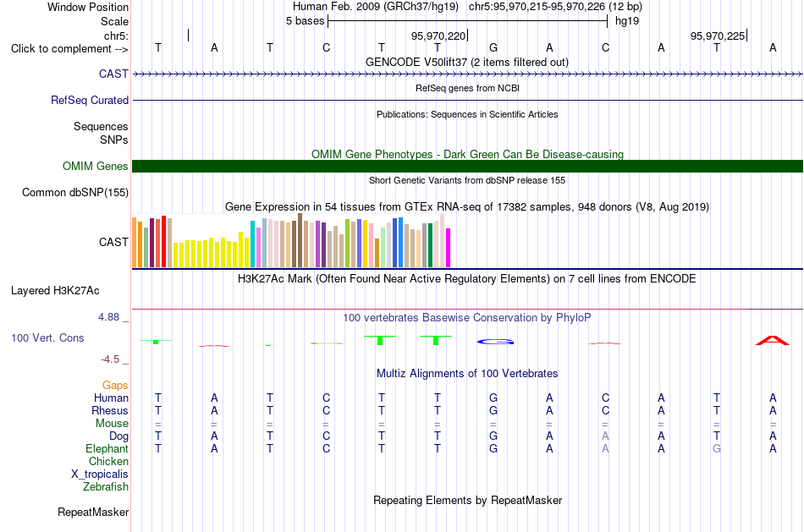Select the Elephant species label
Screen dimensions: 804x532
(107, 448)
